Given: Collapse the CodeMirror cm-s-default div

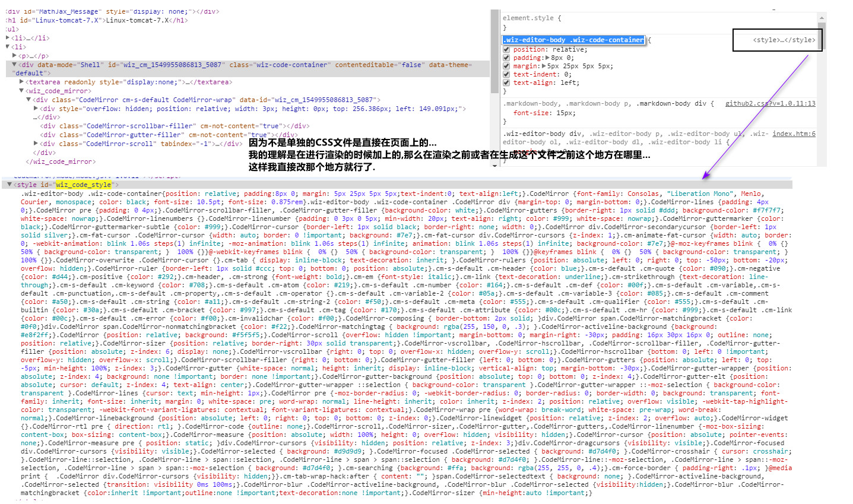Looking at the screenshot, I should [x=29, y=100].
